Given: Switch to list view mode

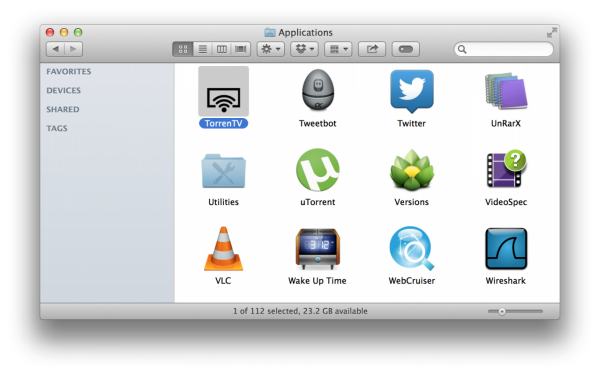Looking at the screenshot, I should click(x=202, y=49).
